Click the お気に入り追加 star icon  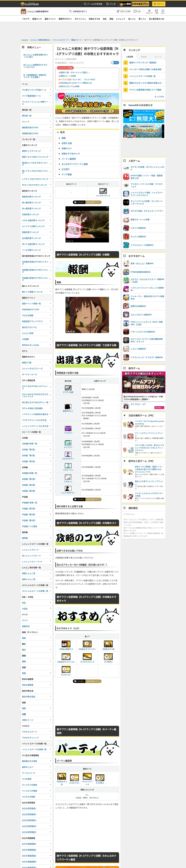[118, 11]
